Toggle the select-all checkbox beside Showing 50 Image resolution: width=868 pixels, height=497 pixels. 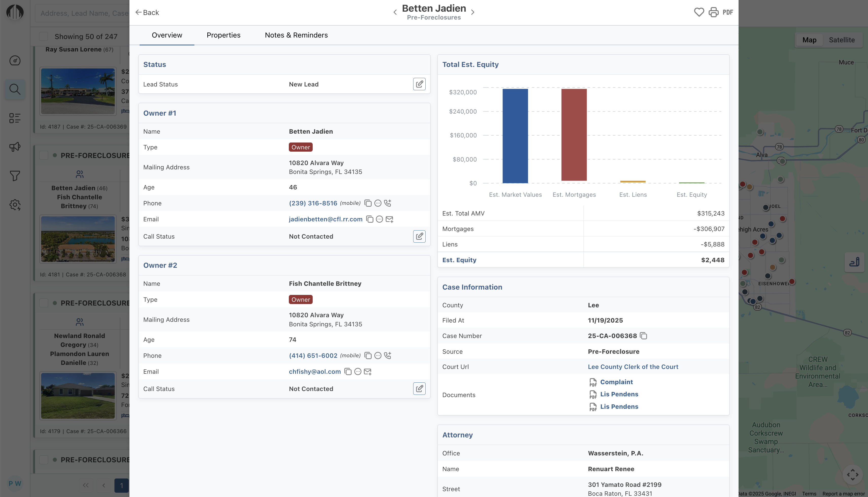click(x=43, y=36)
